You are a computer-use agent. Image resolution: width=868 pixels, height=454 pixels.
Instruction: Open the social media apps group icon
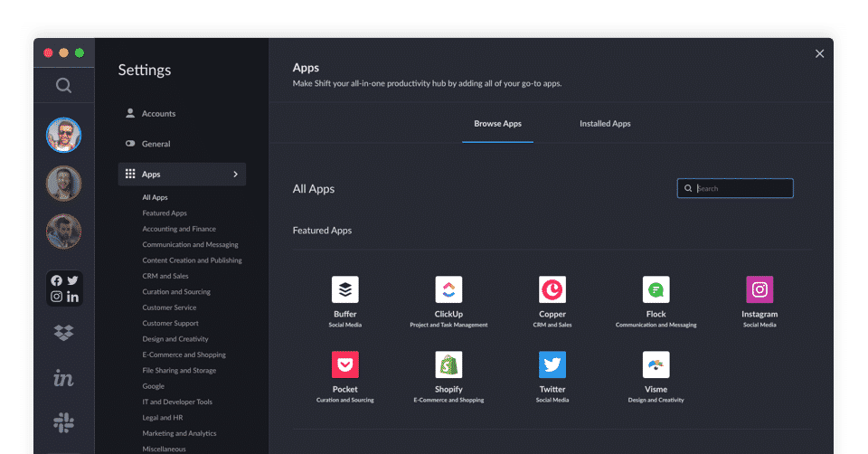[64, 288]
